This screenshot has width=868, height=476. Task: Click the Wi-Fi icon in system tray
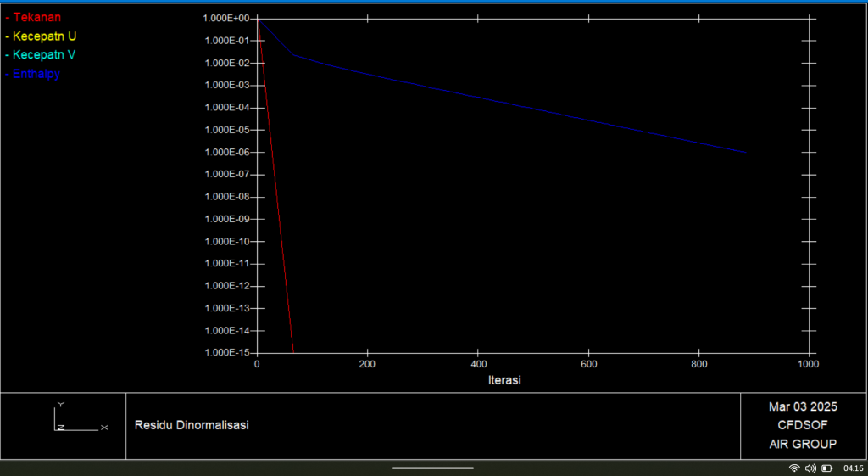tap(794, 468)
